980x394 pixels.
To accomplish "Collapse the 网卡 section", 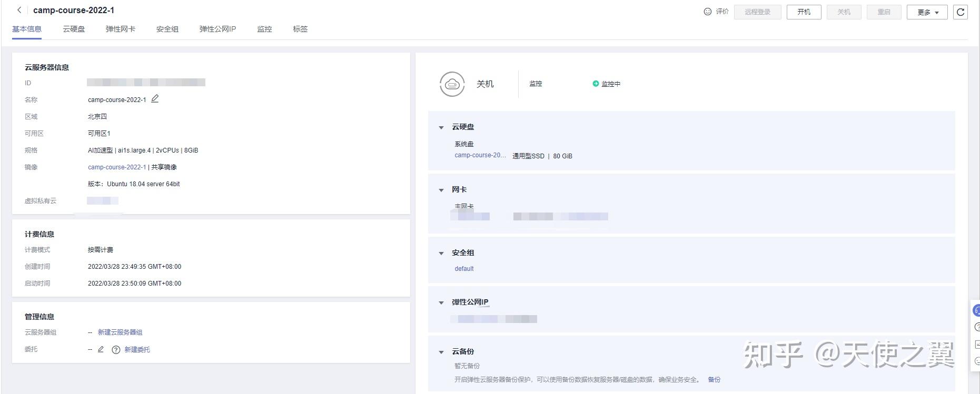I will click(x=441, y=190).
